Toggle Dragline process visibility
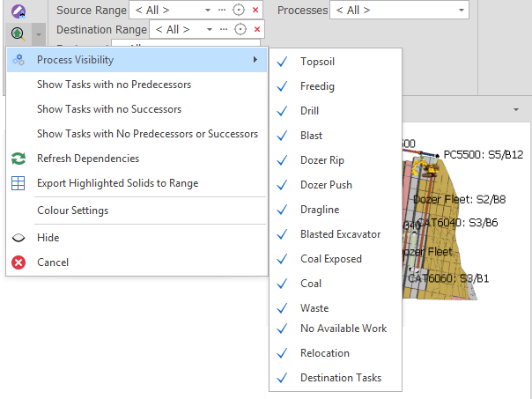Screen dimensions: 532x399 click(x=282, y=210)
